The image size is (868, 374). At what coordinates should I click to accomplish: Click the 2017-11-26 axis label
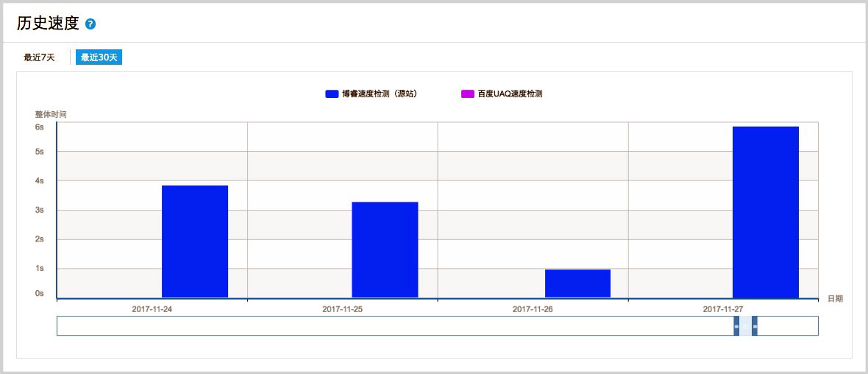pyautogui.click(x=533, y=309)
